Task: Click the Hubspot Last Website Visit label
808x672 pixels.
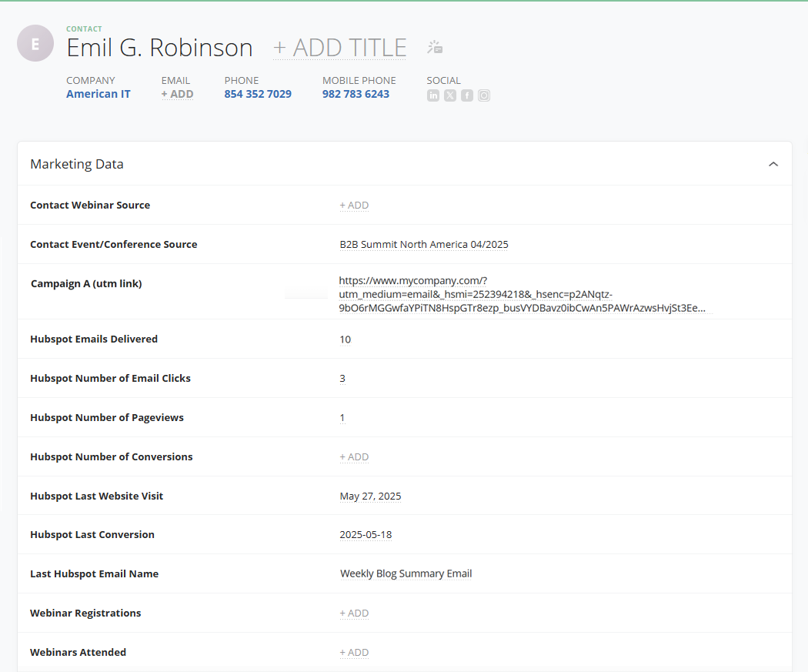Action: pyautogui.click(x=97, y=496)
